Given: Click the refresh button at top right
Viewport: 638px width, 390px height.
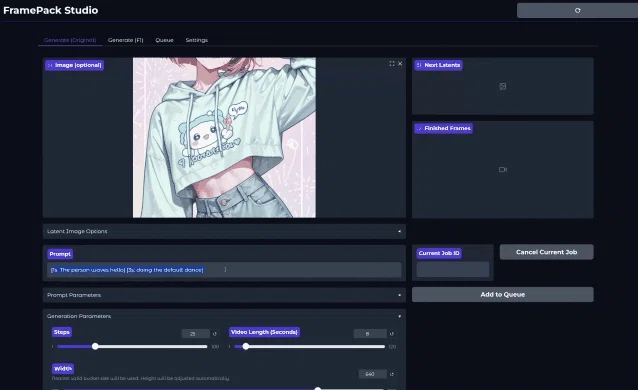Looking at the screenshot, I should pos(577,11).
